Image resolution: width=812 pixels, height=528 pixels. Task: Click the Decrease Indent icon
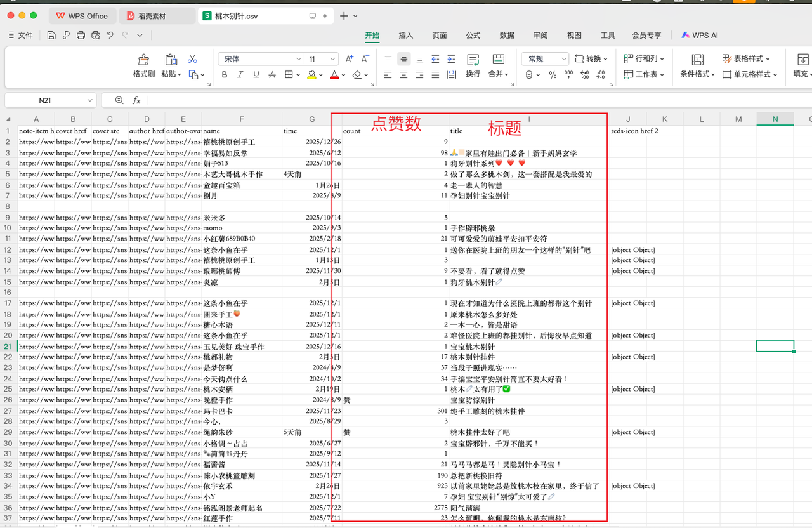[x=435, y=59]
